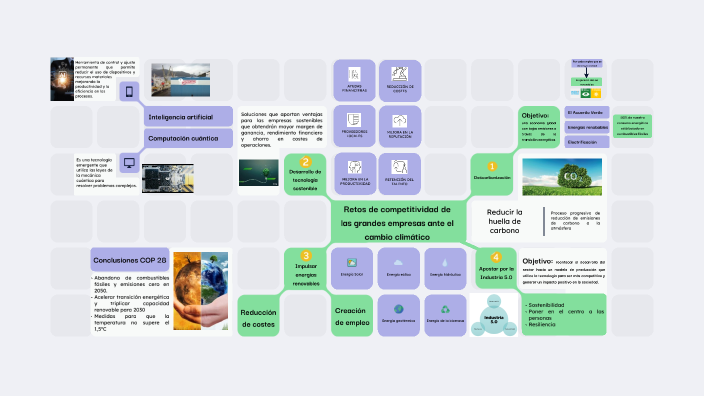The image size is (704, 396).
Task: Click the Soluciones que aportan ventajas paragraph
Action: [282, 129]
